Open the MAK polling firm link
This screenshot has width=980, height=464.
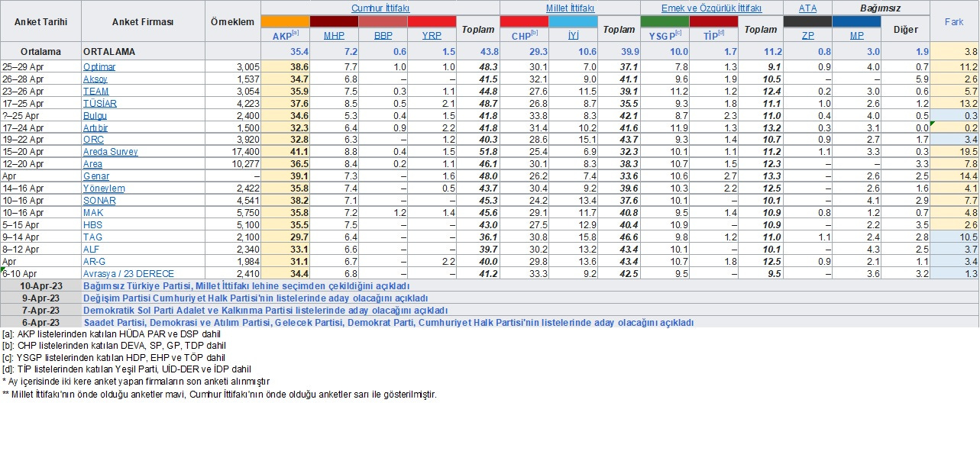coord(93,213)
